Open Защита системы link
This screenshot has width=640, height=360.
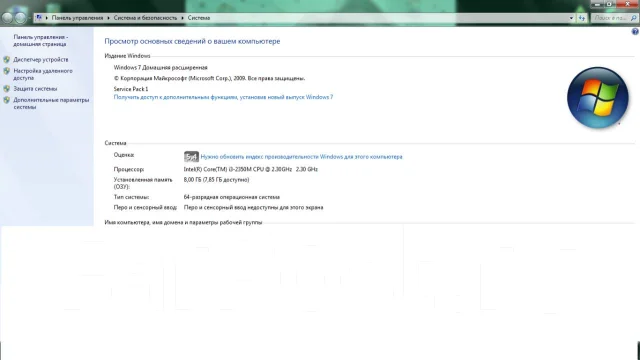(35, 89)
